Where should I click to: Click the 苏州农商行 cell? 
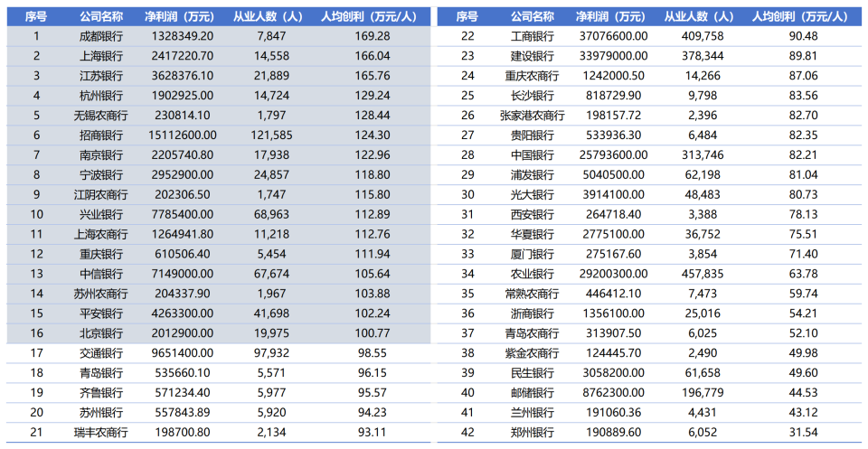(x=100, y=294)
